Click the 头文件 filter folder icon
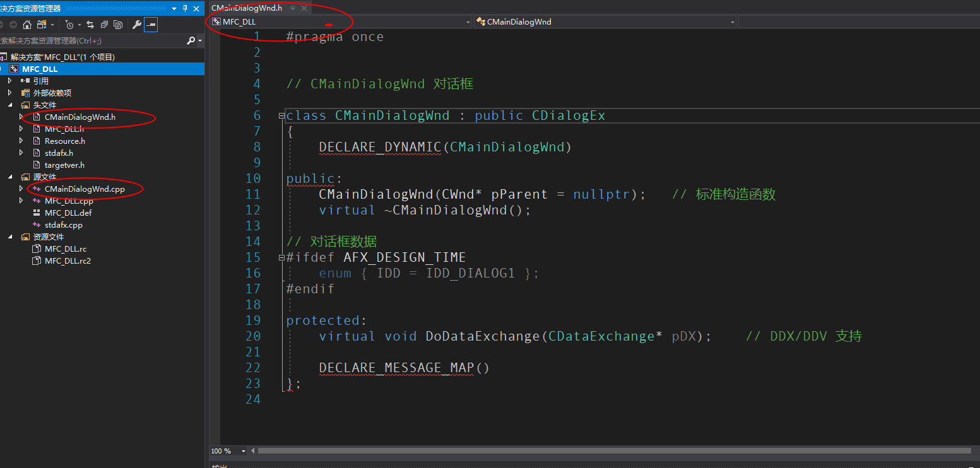The width and height of the screenshot is (980, 468). point(25,105)
